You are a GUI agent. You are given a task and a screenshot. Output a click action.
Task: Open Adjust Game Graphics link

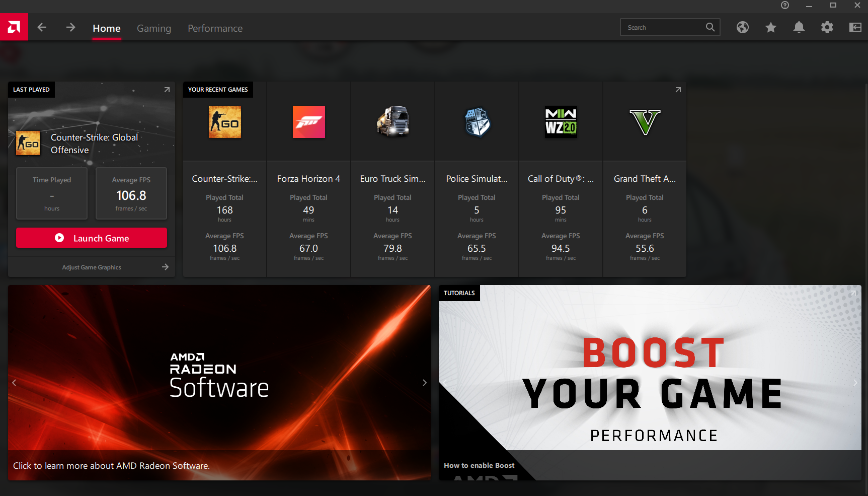point(92,267)
